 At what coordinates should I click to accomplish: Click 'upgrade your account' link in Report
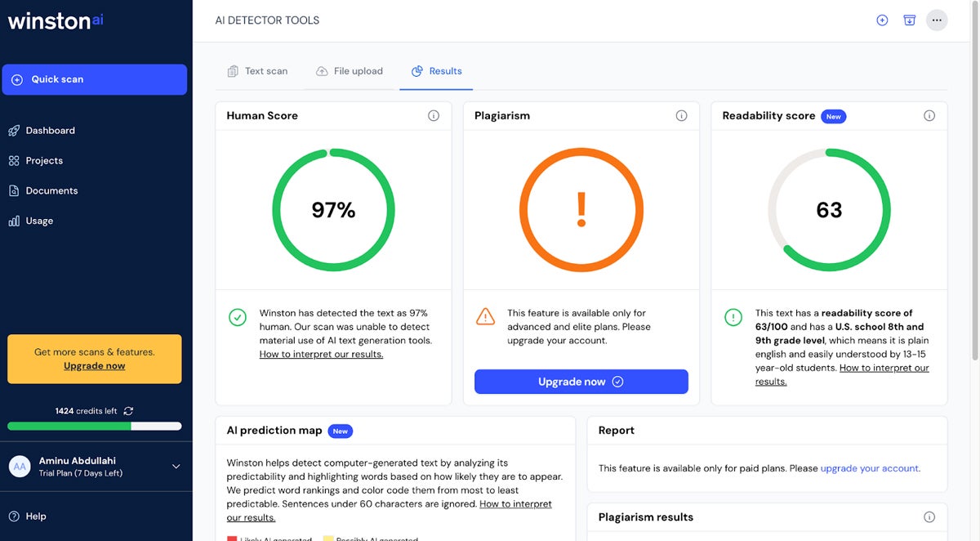point(871,468)
